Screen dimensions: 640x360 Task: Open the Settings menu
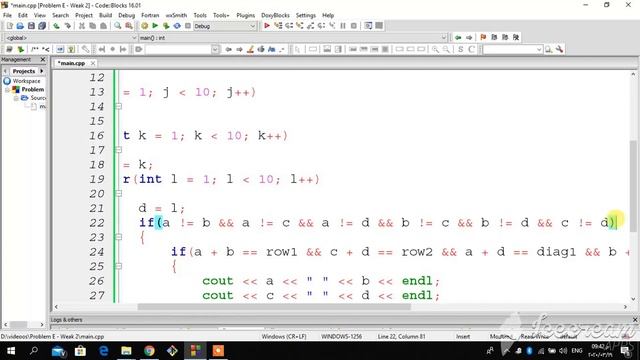point(306,15)
